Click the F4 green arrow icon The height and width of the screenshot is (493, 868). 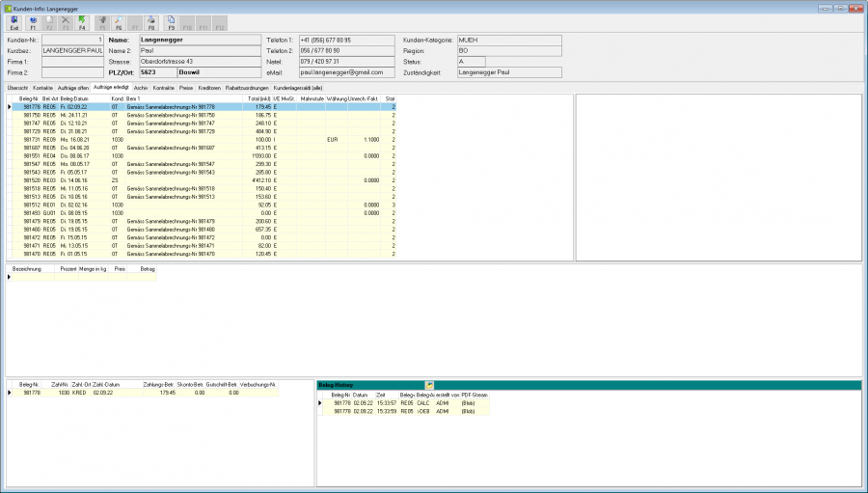82,23
